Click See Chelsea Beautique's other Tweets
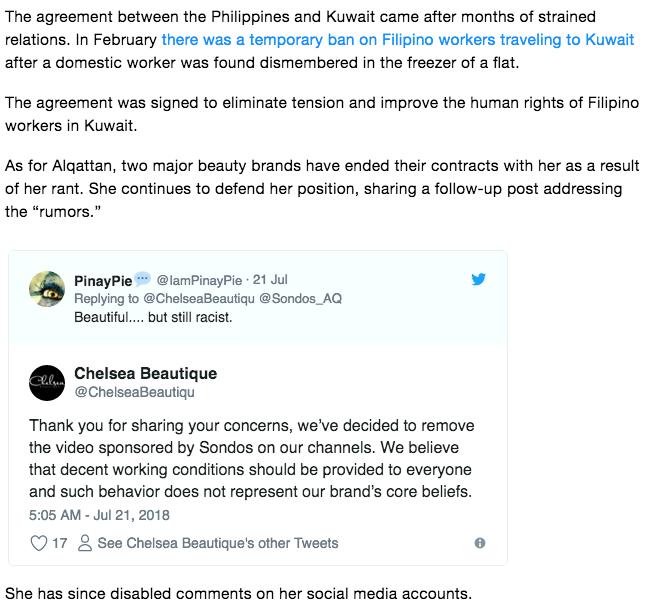The width and height of the screenshot is (648, 616). (218, 543)
